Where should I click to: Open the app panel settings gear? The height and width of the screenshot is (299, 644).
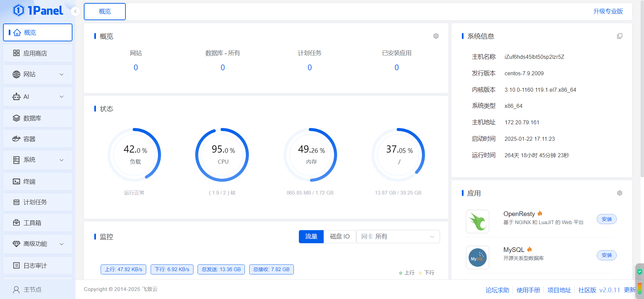point(620,193)
